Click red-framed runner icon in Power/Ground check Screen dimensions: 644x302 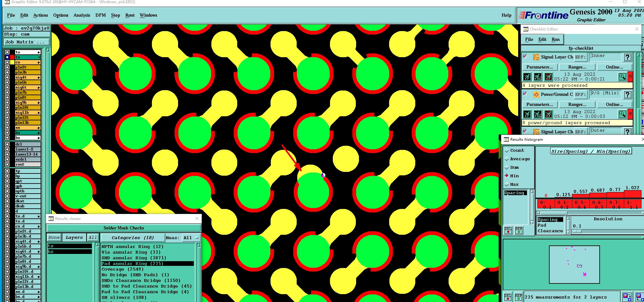click(x=548, y=114)
